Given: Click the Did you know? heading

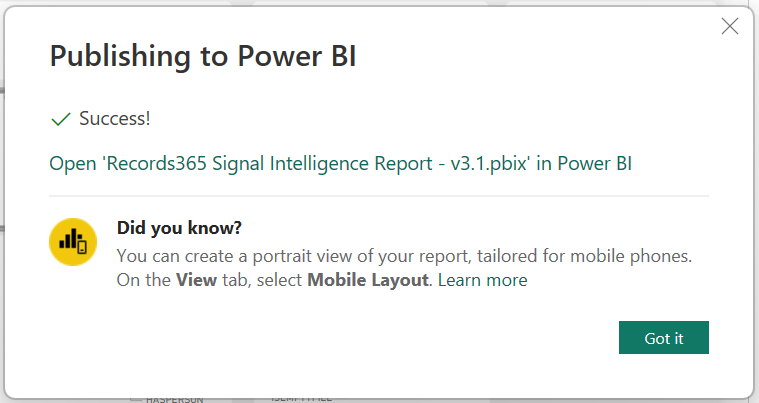Looking at the screenshot, I should (179, 227).
